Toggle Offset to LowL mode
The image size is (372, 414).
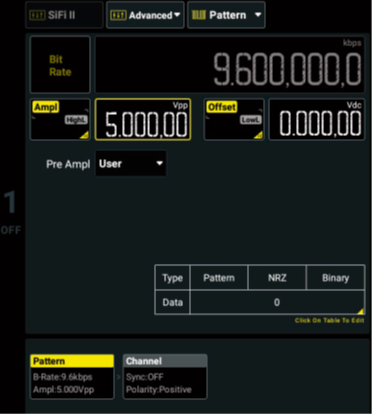click(x=251, y=120)
